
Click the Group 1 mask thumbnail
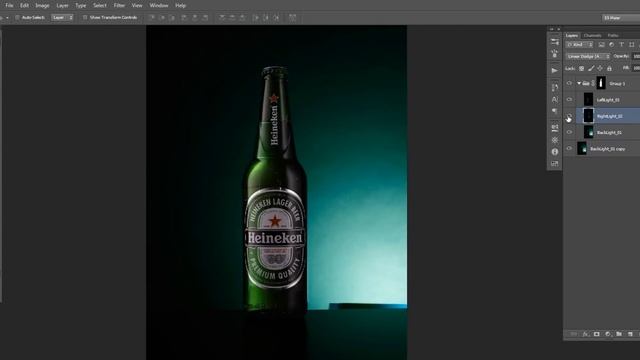601,83
